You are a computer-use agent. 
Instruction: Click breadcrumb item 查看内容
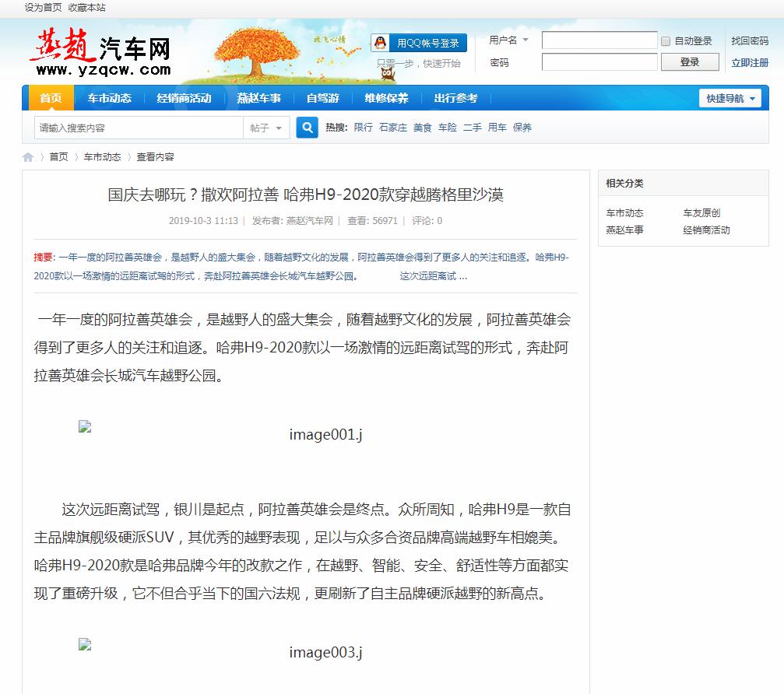[156, 157]
